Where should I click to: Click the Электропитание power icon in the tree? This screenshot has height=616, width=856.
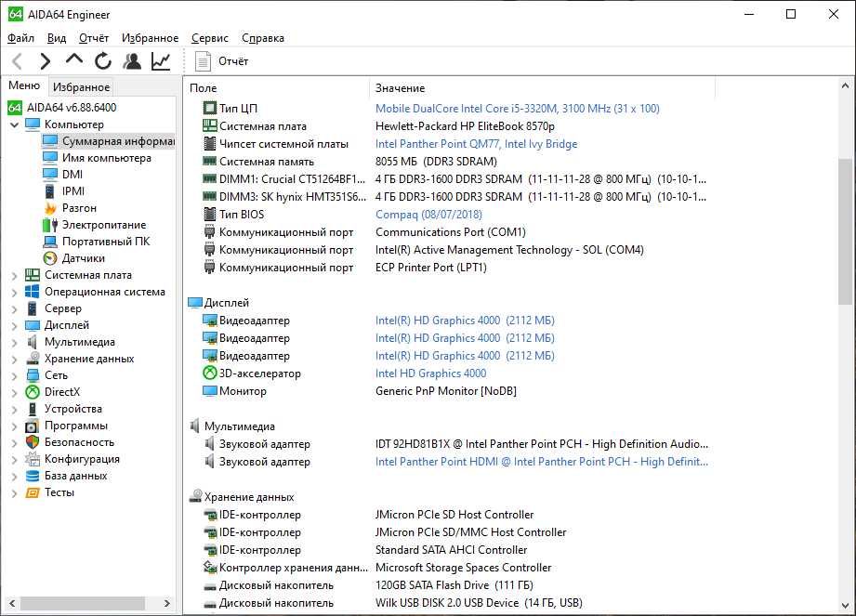(50, 225)
